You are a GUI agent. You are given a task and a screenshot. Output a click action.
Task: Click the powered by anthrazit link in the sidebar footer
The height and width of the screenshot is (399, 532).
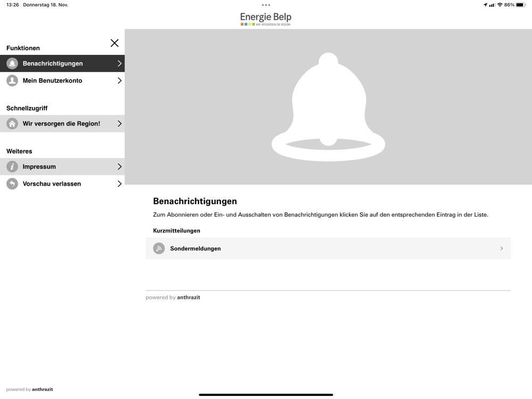(29, 389)
